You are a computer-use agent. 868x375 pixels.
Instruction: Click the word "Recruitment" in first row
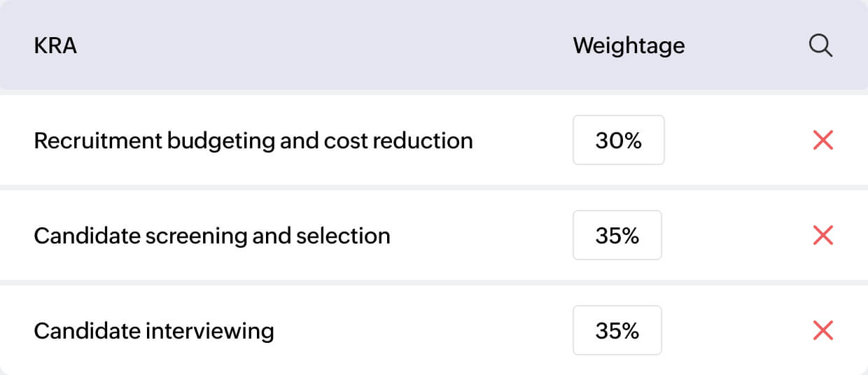(x=98, y=141)
